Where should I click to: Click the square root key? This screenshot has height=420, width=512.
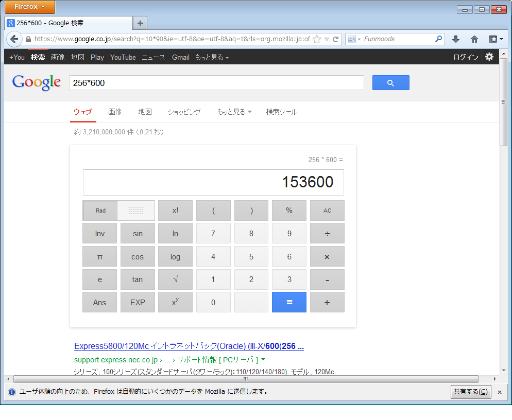[175, 279]
